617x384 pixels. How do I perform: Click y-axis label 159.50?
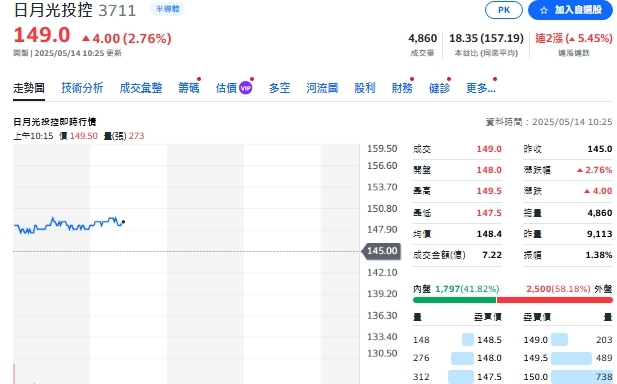pyautogui.click(x=382, y=149)
